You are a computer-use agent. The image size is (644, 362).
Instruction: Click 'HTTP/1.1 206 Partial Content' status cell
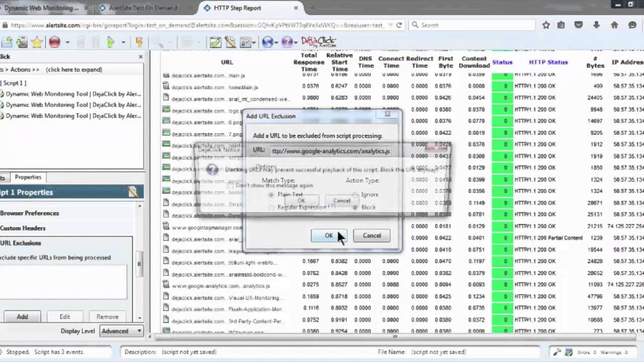pos(548,238)
